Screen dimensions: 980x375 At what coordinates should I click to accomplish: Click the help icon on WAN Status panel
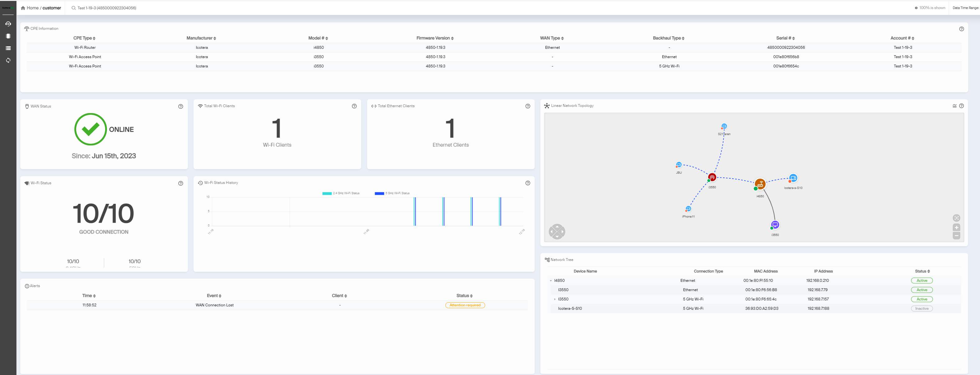(180, 106)
